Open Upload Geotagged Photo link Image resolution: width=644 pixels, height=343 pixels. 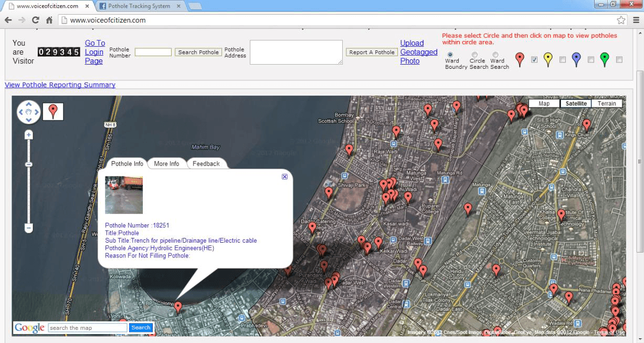[x=418, y=52]
